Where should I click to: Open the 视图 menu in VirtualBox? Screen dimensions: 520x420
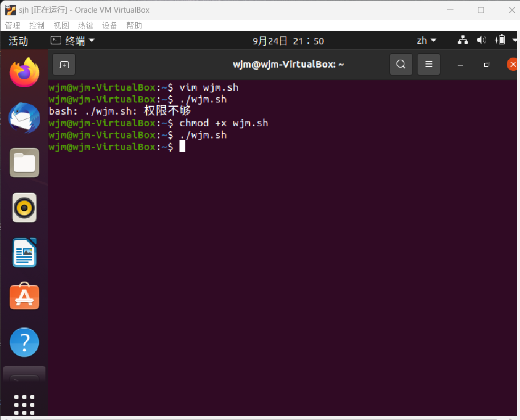pyautogui.click(x=61, y=25)
